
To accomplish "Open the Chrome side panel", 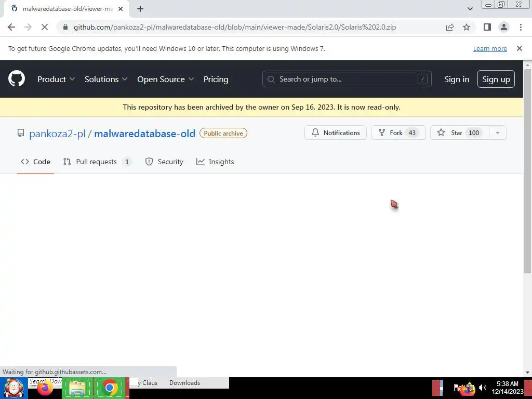I will click(x=487, y=27).
